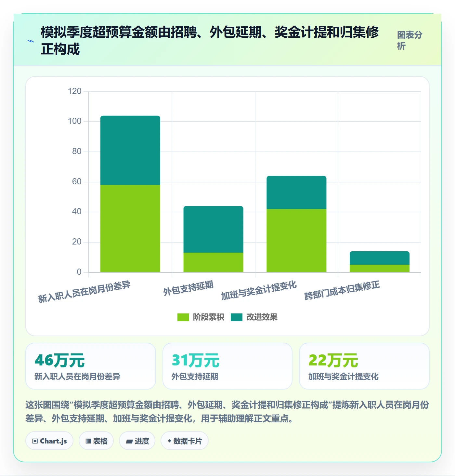The width and height of the screenshot is (455, 476).
Task: Toggle the 阶段累积 legend green swatch
Action: (183, 317)
